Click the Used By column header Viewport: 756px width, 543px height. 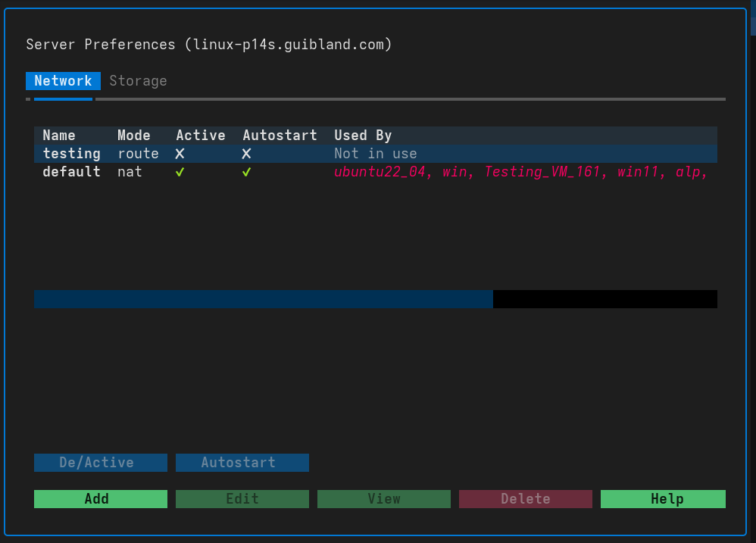point(363,135)
